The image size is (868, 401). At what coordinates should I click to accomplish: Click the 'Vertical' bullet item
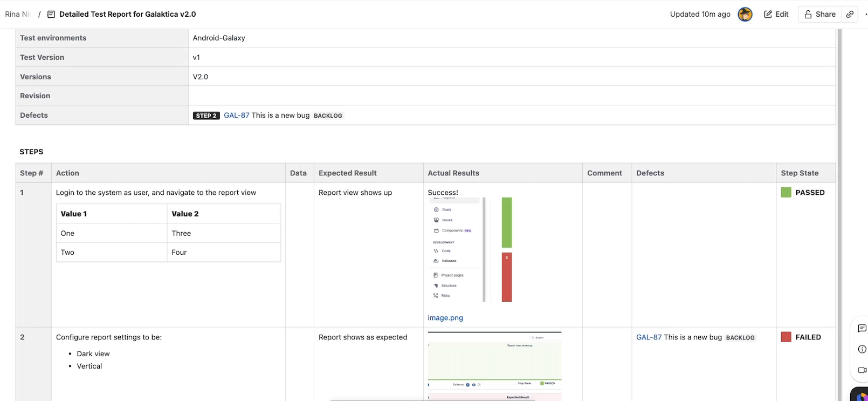coord(89,366)
